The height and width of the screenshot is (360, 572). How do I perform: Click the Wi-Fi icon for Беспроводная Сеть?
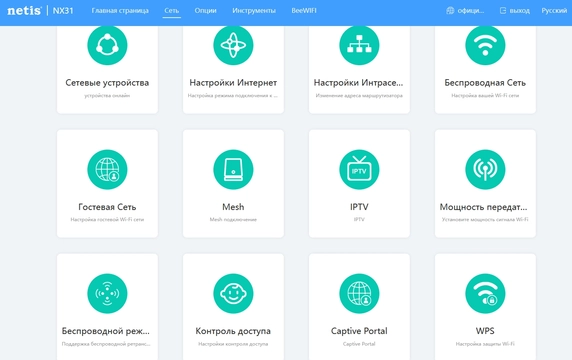click(485, 45)
